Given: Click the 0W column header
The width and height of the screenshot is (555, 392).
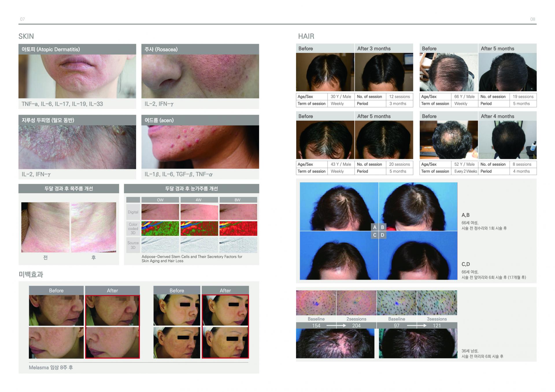Looking at the screenshot, I should tap(160, 200).
